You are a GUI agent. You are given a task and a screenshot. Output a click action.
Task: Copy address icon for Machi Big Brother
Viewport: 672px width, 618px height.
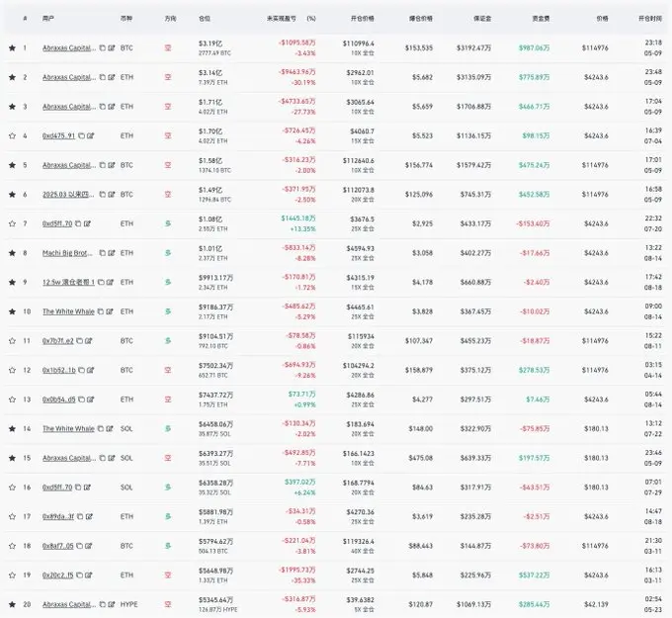[x=103, y=253]
